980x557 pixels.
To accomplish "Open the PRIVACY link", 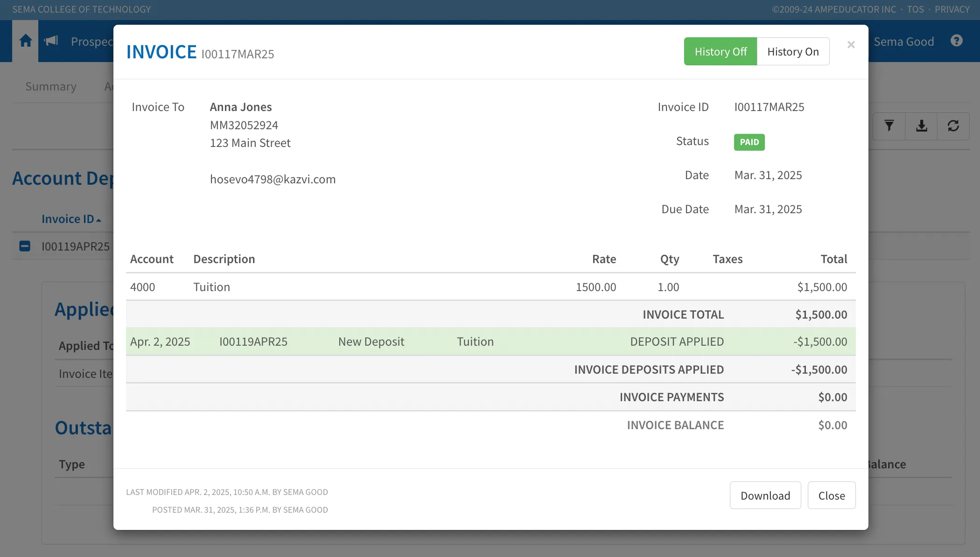I will point(952,9).
